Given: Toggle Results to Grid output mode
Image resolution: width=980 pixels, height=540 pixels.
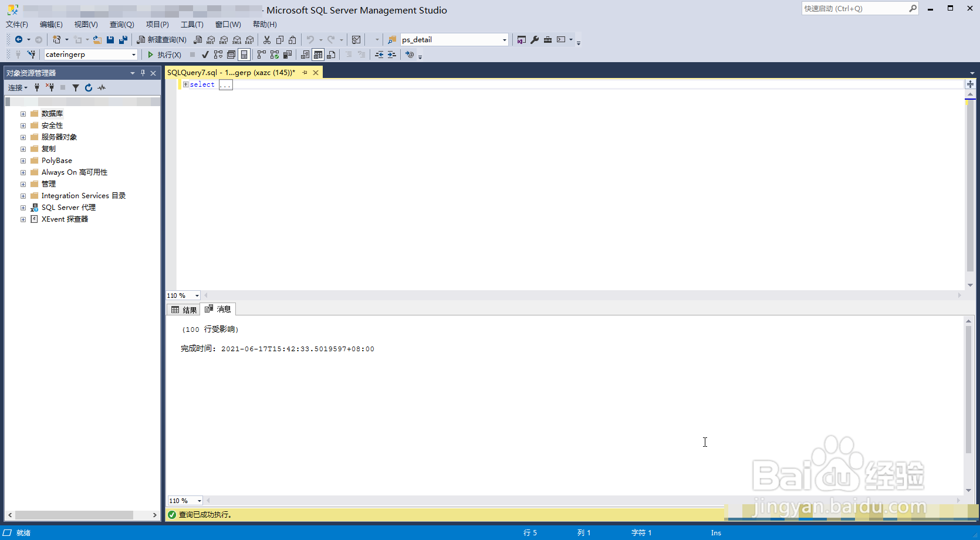Looking at the screenshot, I should coord(318,55).
